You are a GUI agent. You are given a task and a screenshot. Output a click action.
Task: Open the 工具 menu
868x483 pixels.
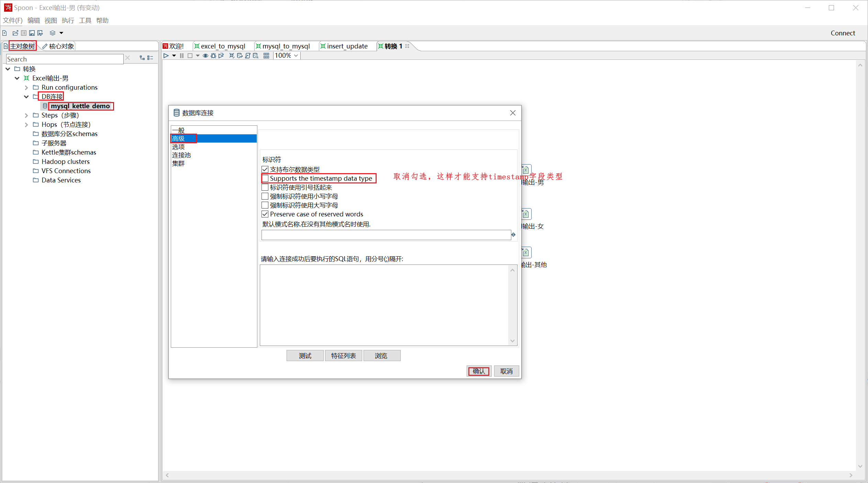tap(85, 20)
